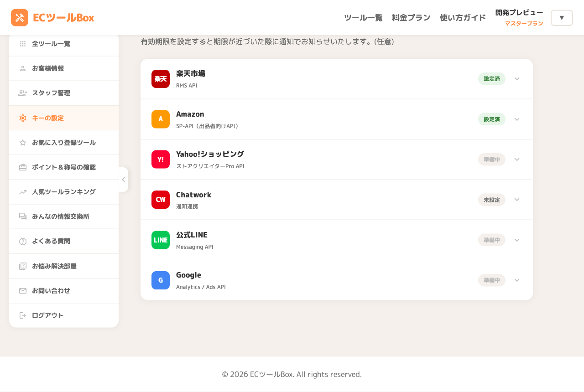Screen dimensions: 584x392
Task: Click 設定済 badge on 楽天市場 row
Action: [492, 79]
